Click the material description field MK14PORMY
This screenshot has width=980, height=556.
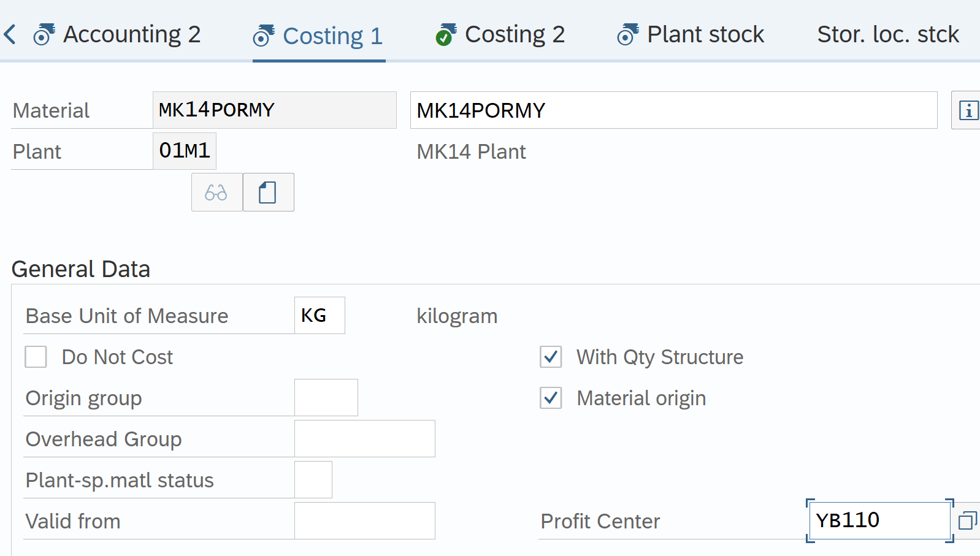point(673,110)
